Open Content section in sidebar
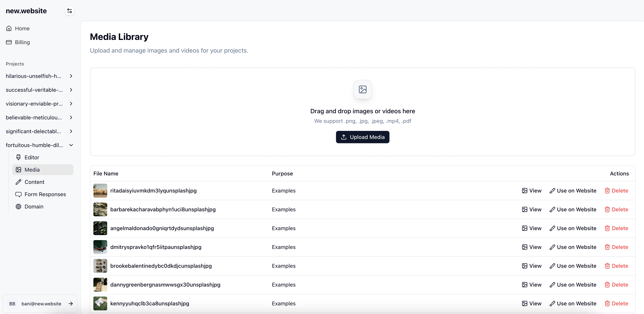This screenshot has width=644, height=314. click(x=35, y=182)
